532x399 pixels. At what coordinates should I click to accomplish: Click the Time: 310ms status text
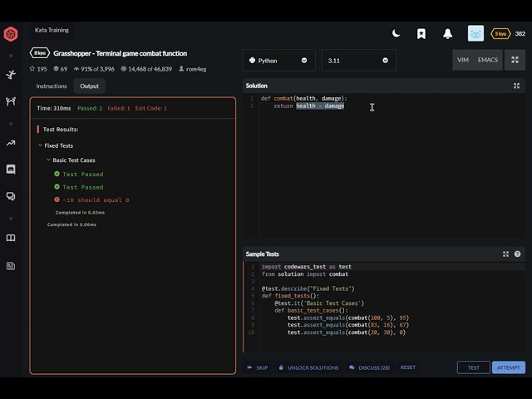[x=53, y=108]
